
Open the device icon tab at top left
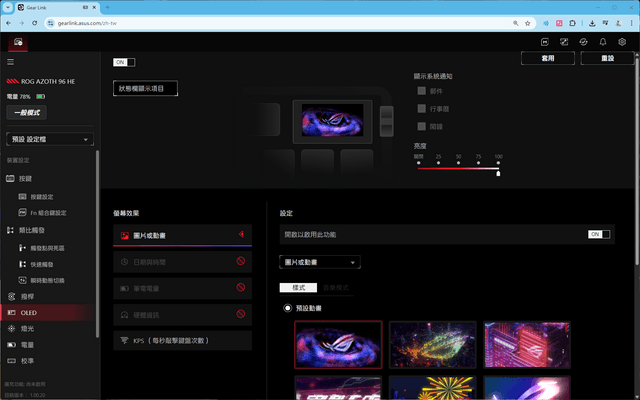point(18,42)
